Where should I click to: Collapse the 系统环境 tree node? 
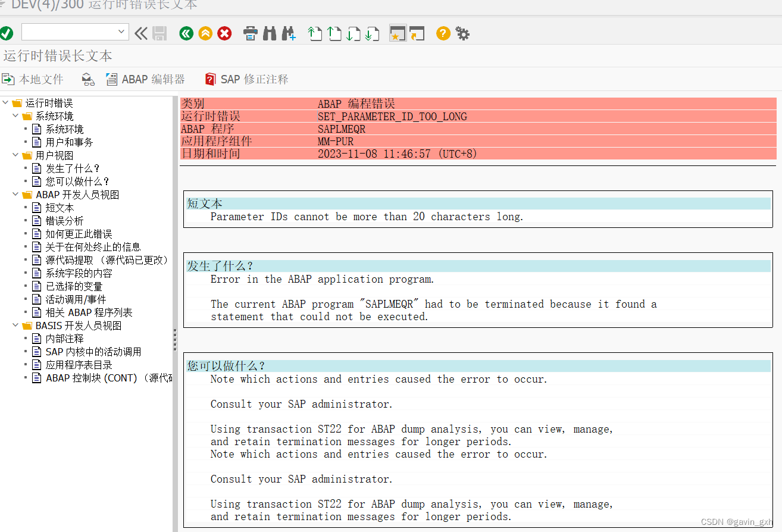[x=15, y=115]
